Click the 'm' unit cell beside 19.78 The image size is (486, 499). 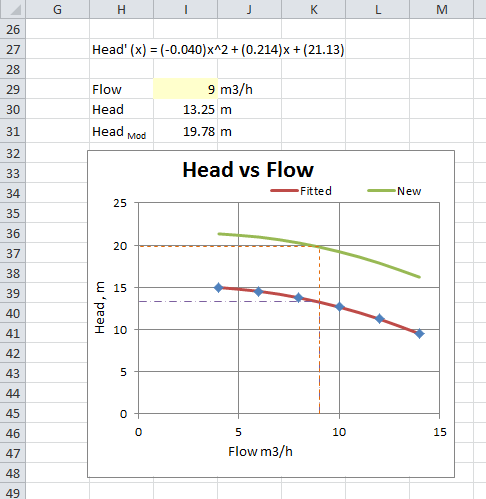[249, 131]
